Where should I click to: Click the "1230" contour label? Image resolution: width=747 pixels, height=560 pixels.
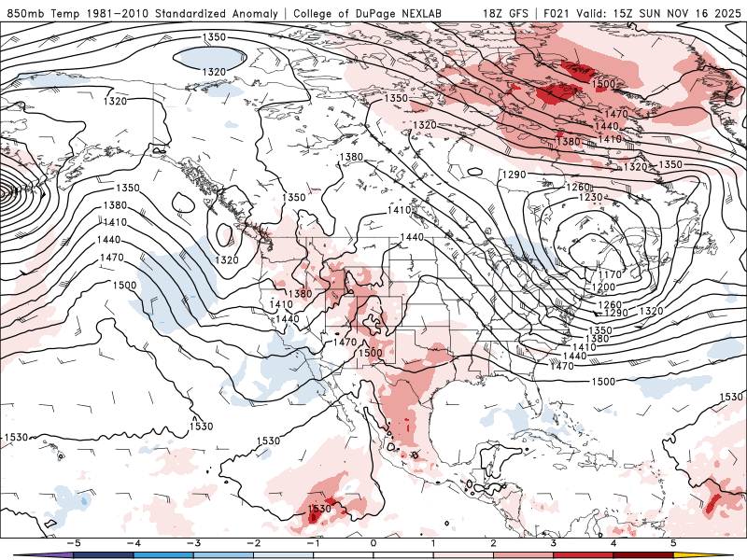591,197
